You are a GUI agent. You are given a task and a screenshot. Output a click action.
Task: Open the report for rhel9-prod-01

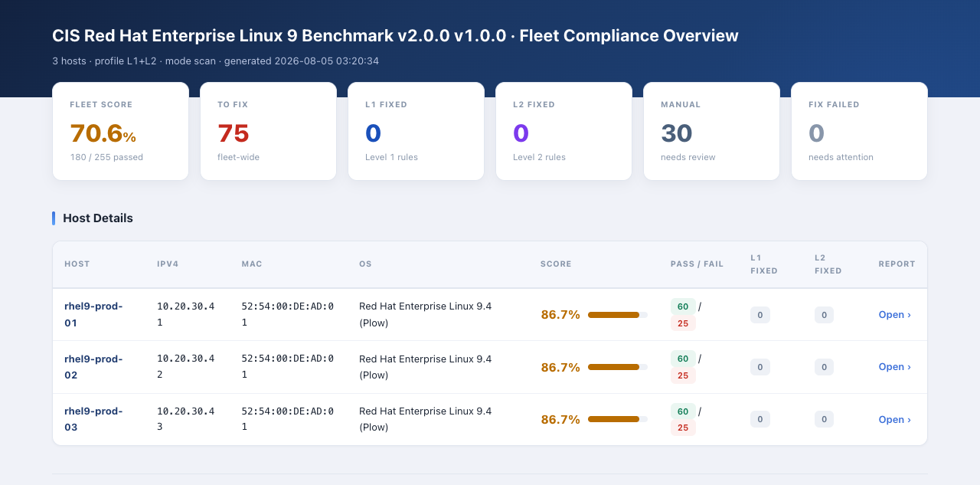click(894, 315)
